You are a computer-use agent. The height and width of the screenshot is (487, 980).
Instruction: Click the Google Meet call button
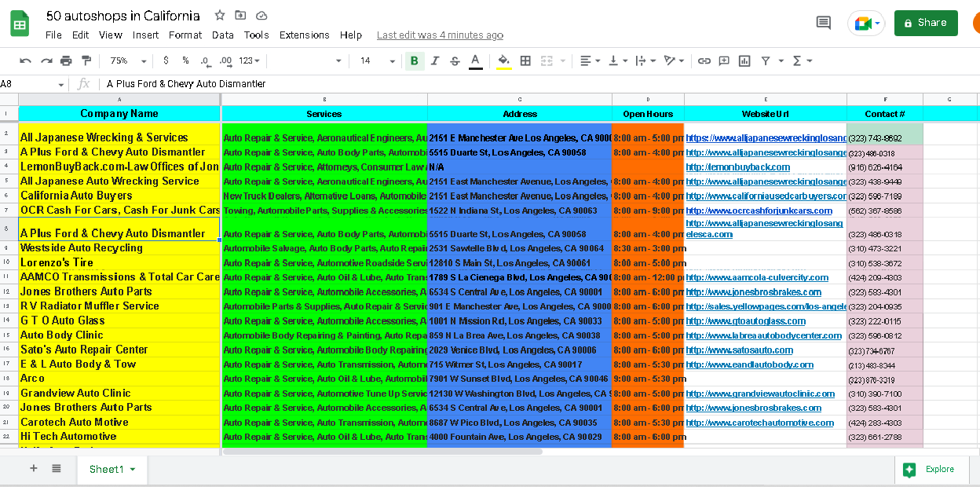coord(866,23)
